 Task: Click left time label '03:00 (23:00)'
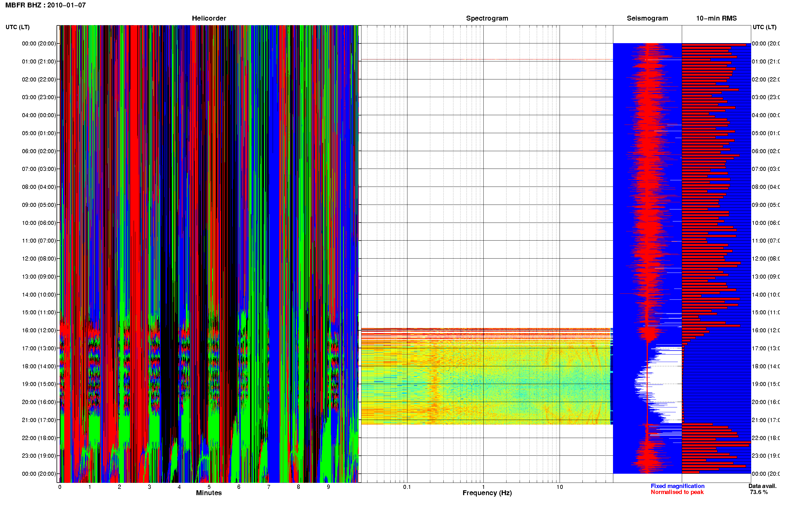pos(39,97)
